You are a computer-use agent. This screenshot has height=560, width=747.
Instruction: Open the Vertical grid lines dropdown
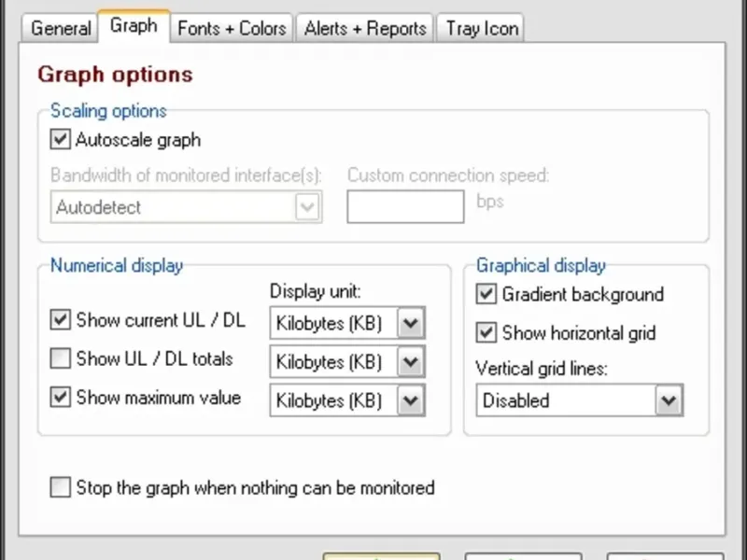[668, 400]
